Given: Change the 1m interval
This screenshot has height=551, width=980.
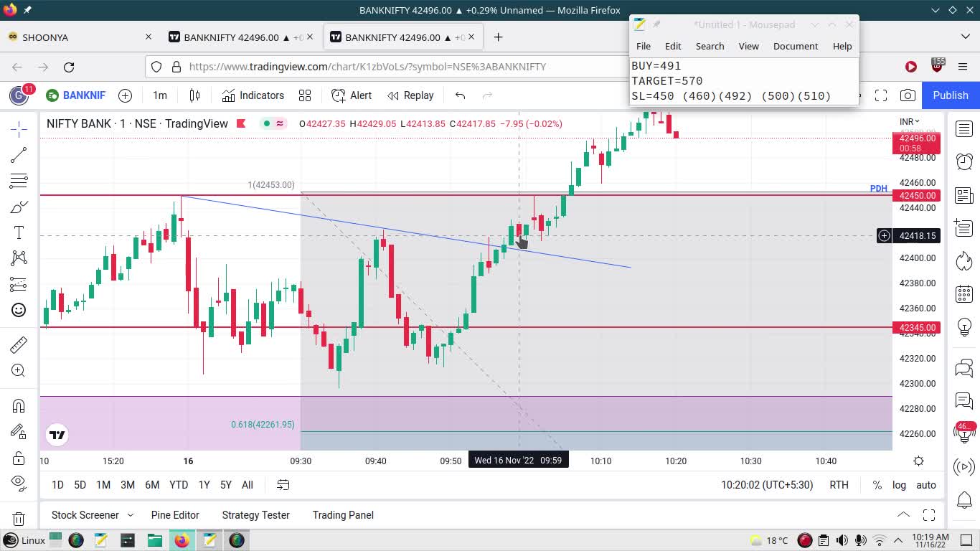Looking at the screenshot, I should 160,95.
